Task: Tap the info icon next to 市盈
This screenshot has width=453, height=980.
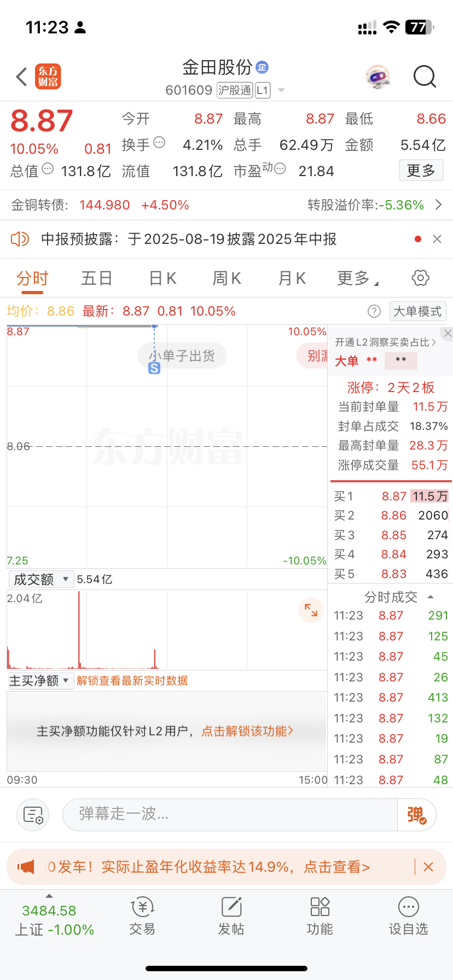Action: click(x=280, y=168)
